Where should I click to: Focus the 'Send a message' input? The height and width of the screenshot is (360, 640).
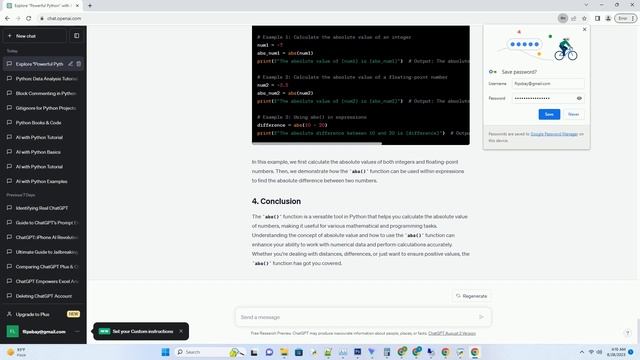(355, 317)
